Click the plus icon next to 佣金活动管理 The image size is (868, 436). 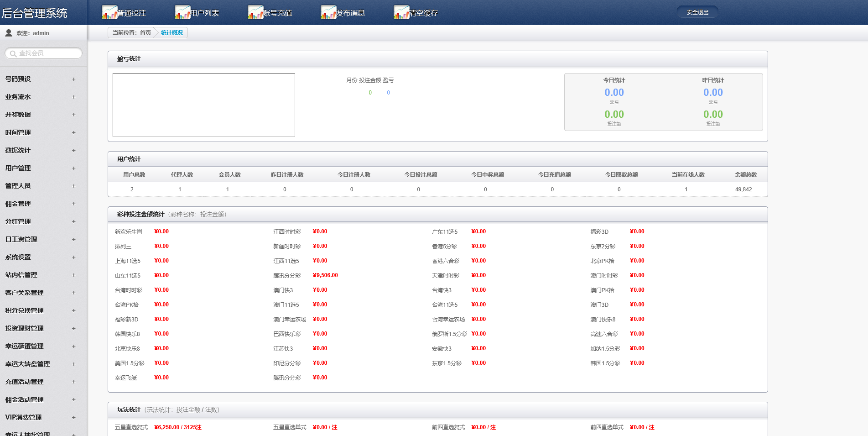(x=74, y=399)
